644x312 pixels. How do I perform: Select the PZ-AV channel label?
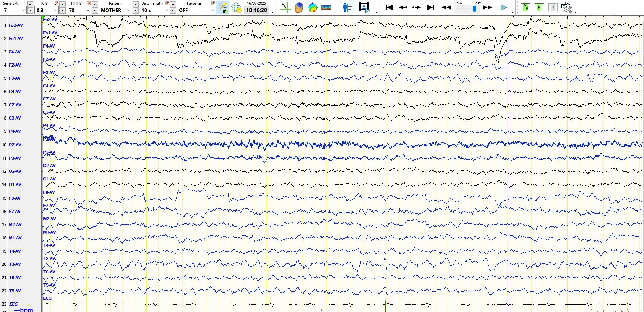pyautogui.click(x=15, y=145)
